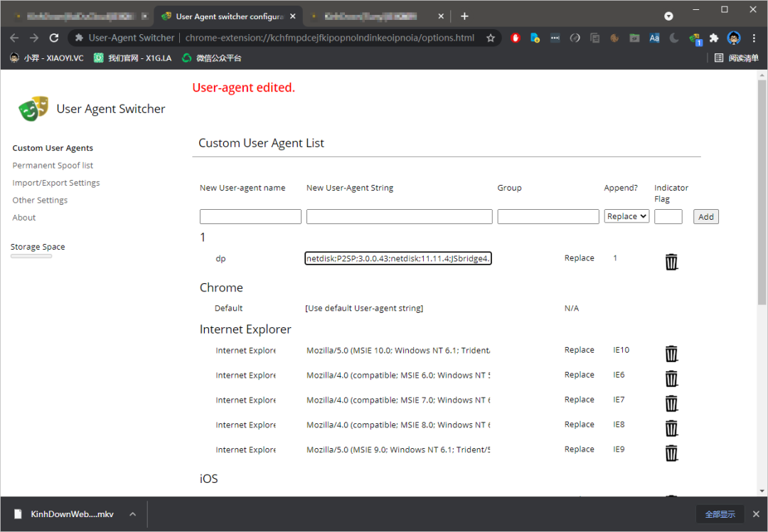Click the Storage Space usage bar
Image resolution: width=768 pixels, height=532 pixels.
click(x=31, y=256)
